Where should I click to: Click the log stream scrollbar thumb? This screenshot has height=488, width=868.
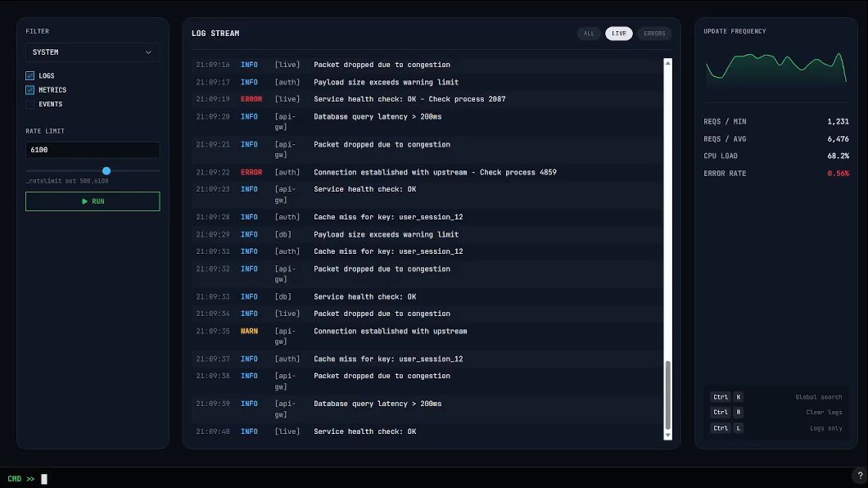click(667, 395)
